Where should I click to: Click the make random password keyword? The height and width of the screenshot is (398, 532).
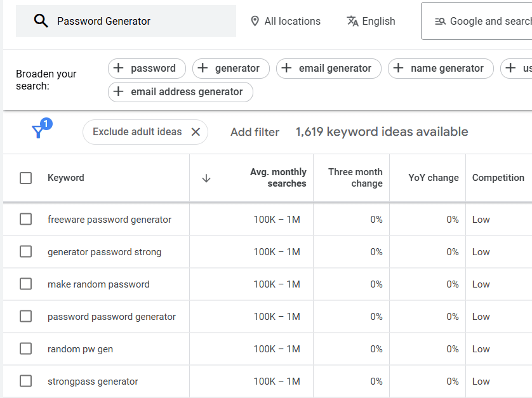pos(98,284)
